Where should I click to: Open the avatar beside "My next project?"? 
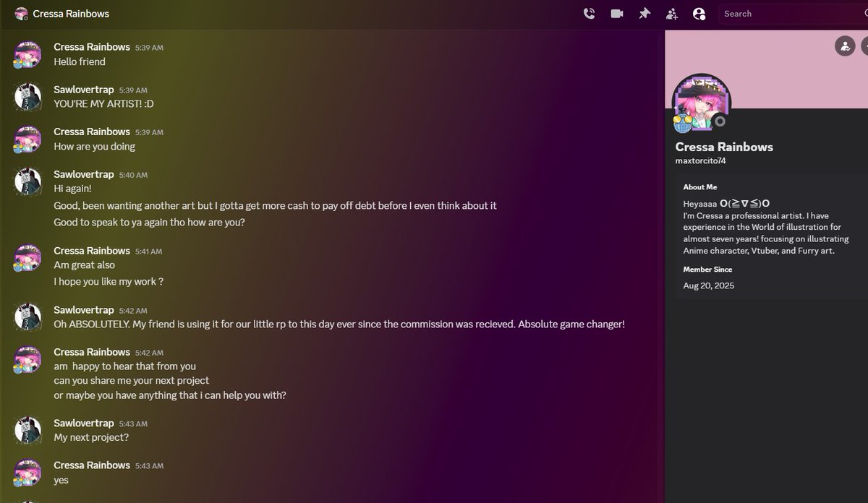pyautogui.click(x=27, y=430)
